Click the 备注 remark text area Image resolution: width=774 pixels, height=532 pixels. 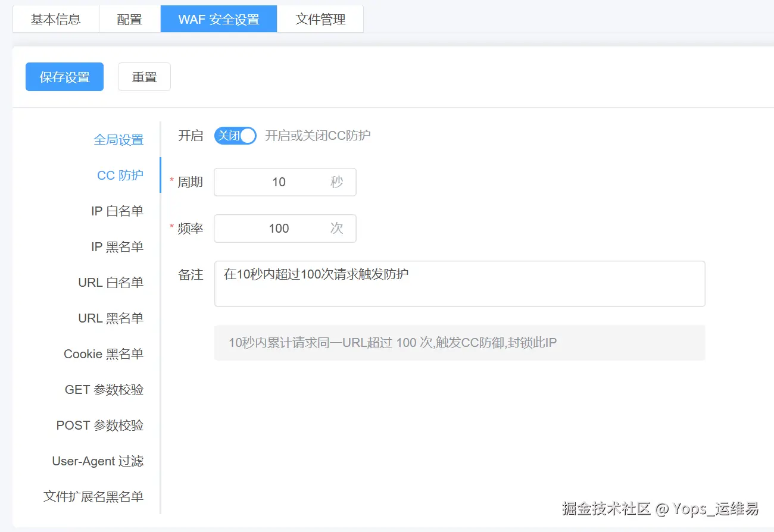point(458,284)
